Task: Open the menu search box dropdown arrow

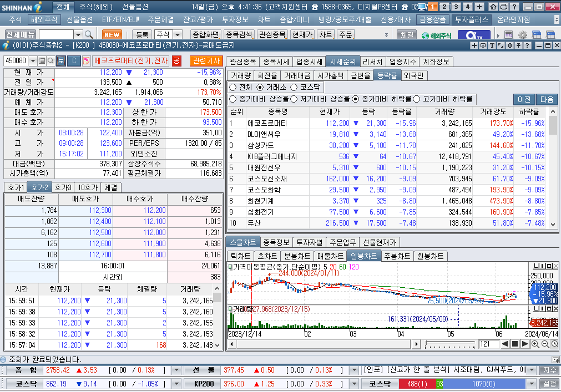Action: (78, 34)
